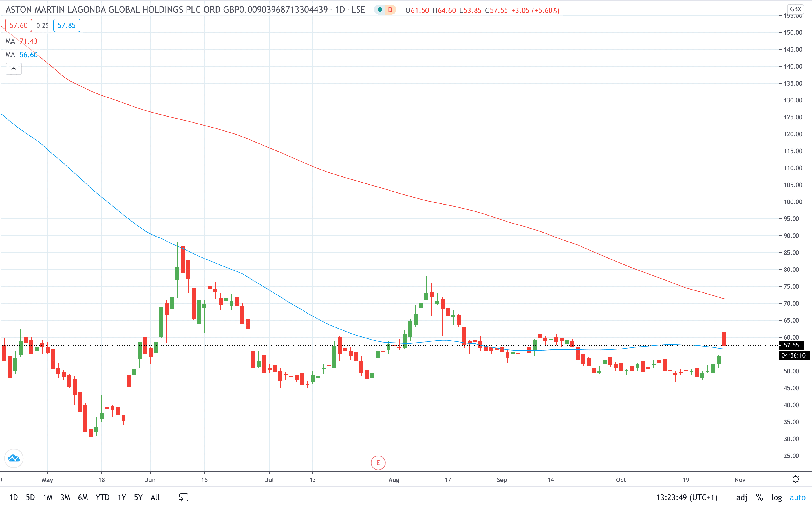Click the 25.00 price axis label

[x=791, y=456]
